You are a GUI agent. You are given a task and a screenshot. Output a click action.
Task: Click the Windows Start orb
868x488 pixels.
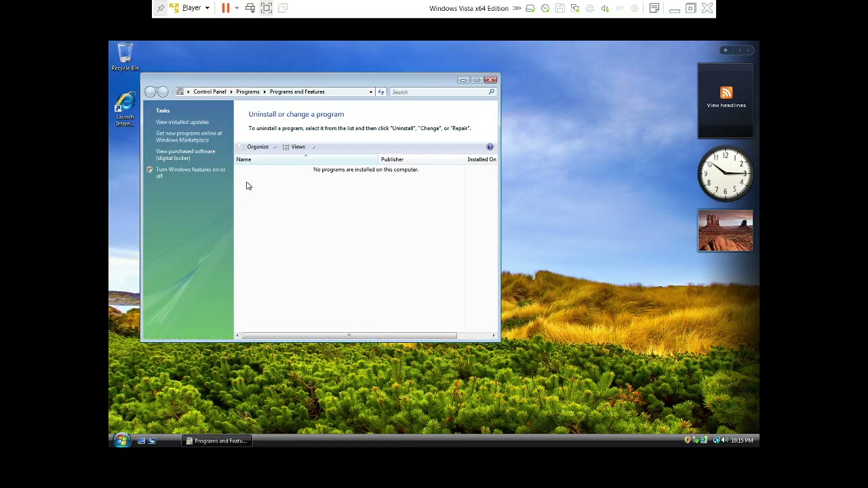121,441
